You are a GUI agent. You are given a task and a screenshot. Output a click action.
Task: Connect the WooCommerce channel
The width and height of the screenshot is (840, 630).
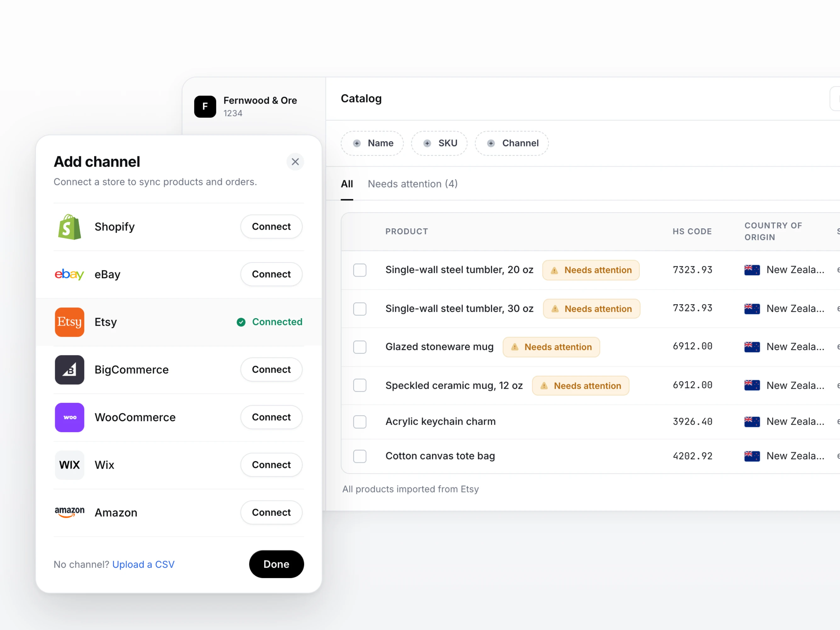click(x=271, y=417)
